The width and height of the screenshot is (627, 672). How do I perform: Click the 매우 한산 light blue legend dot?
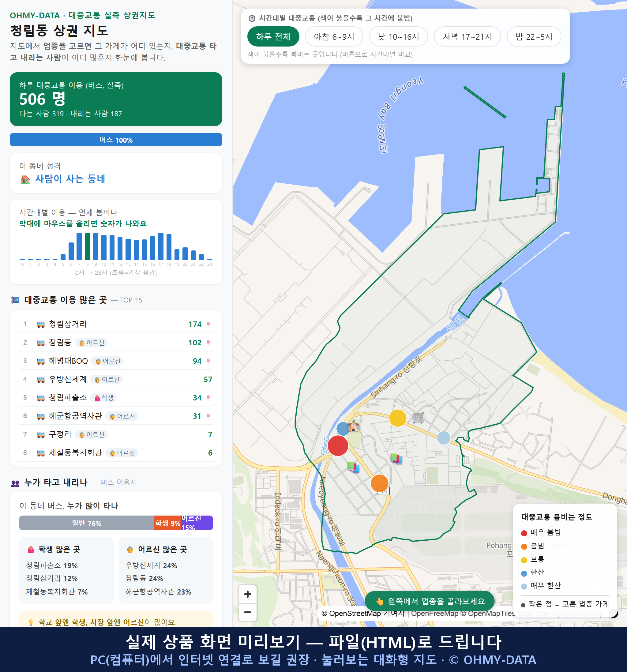(x=524, y=587)
